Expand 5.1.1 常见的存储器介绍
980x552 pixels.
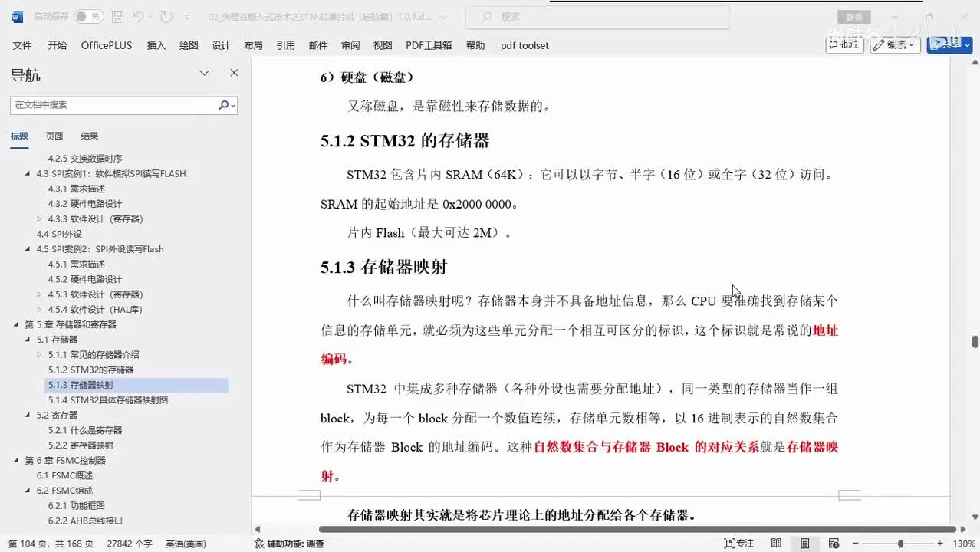[x=40, y=355]
